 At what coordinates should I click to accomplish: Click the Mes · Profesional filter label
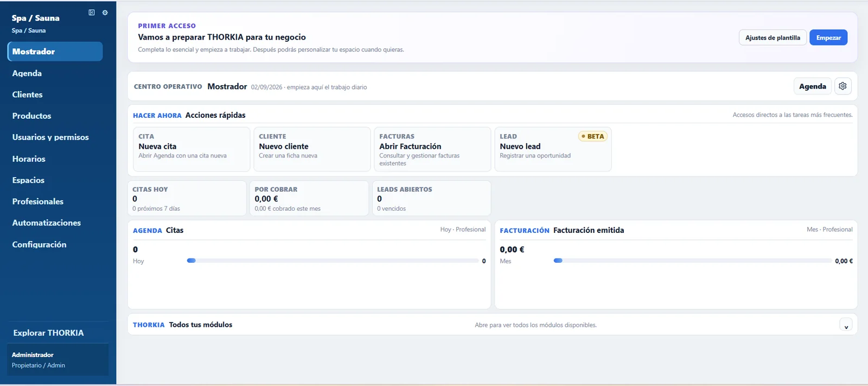tap(829, 230)
